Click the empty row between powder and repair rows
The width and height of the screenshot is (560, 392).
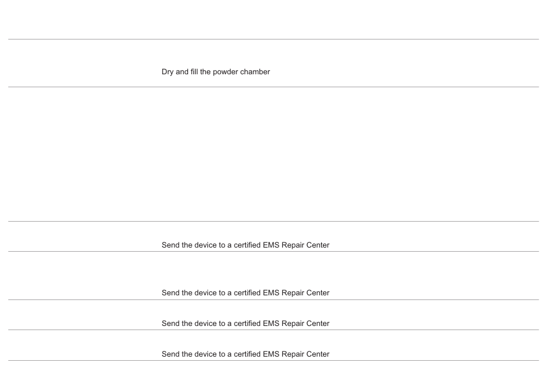[x=274, y=154]
